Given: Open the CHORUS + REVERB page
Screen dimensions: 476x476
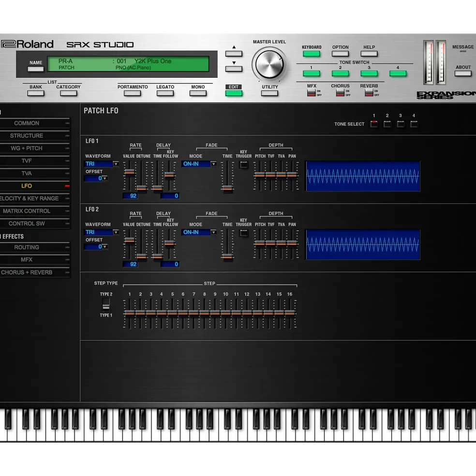Looking at the screenshot, I should coord(35,272).
